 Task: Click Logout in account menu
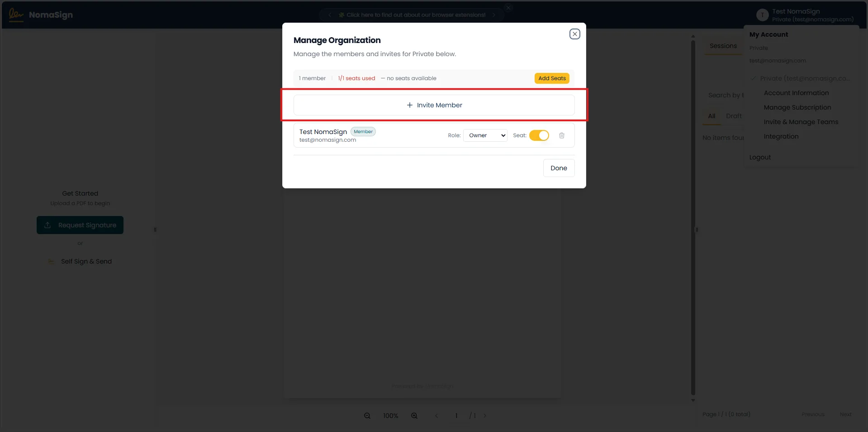tap(760, 157)
